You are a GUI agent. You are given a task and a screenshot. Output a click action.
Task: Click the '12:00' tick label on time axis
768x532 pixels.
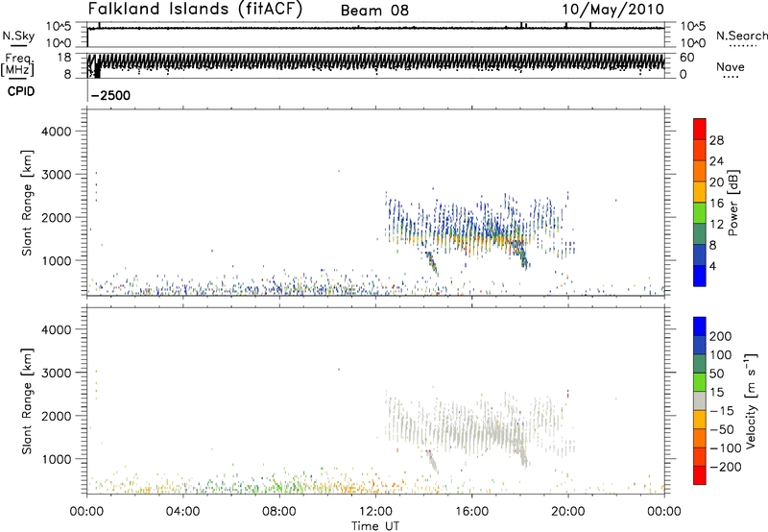pyautogui.click(x=375, y=512)
